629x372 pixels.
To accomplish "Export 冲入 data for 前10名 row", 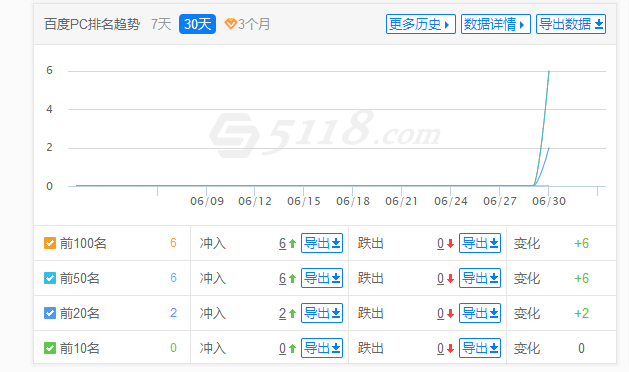I will [x=322, y=348].
